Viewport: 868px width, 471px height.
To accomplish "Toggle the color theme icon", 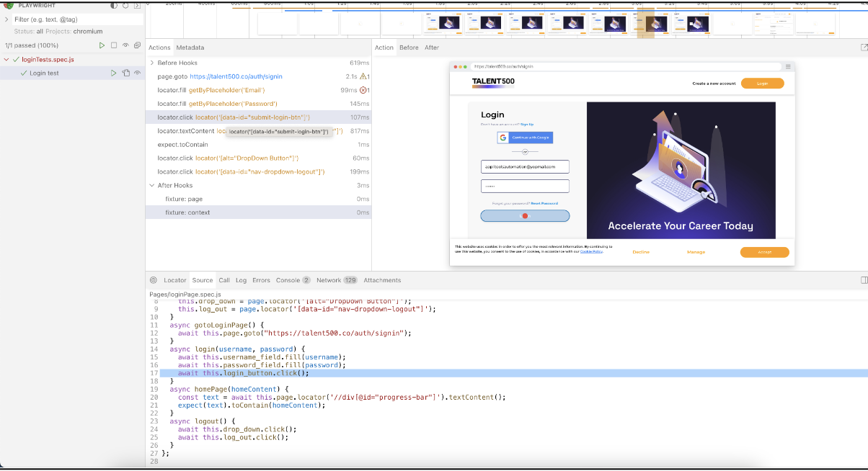I will click(x=113, y=6).
